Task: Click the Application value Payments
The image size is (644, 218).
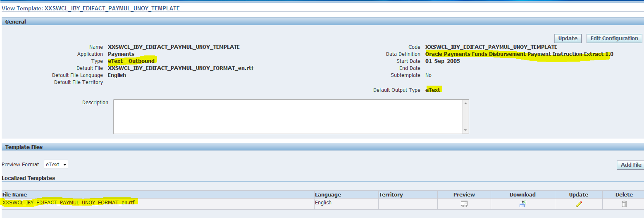Action: click(x=121, y=54)
